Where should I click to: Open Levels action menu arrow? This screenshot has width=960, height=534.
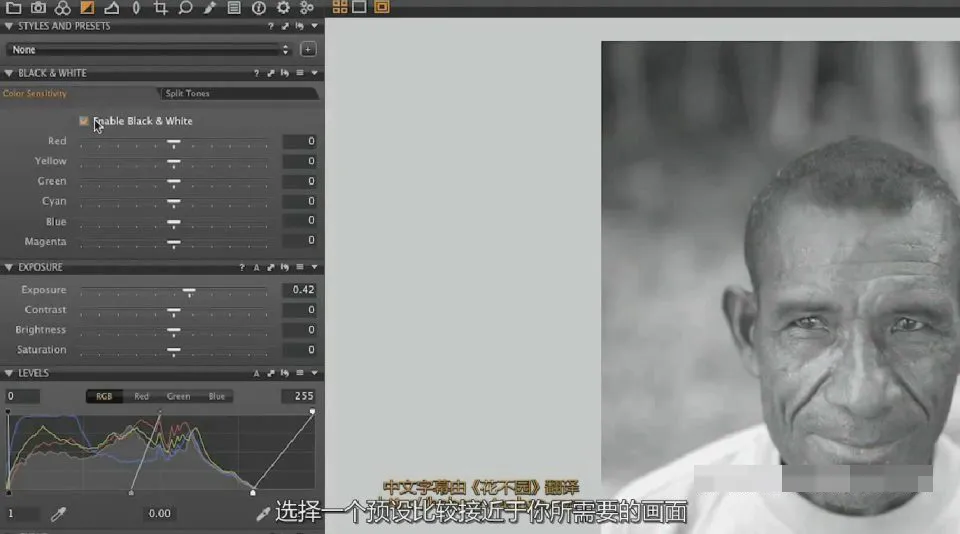315,373
